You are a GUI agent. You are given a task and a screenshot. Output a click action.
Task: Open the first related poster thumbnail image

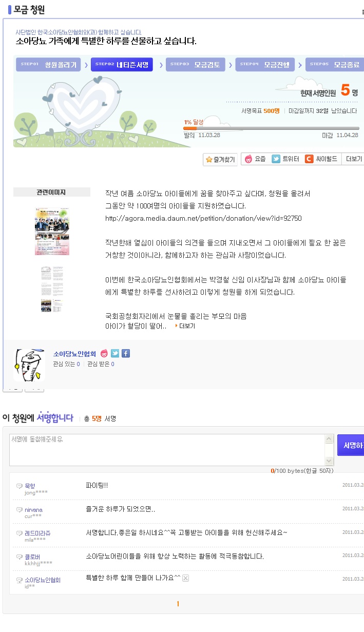click(x=52, y=232)
